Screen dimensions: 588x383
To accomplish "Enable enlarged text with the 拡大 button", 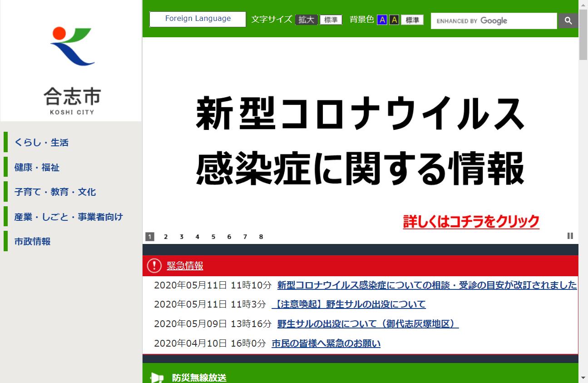I will point(306,20).
